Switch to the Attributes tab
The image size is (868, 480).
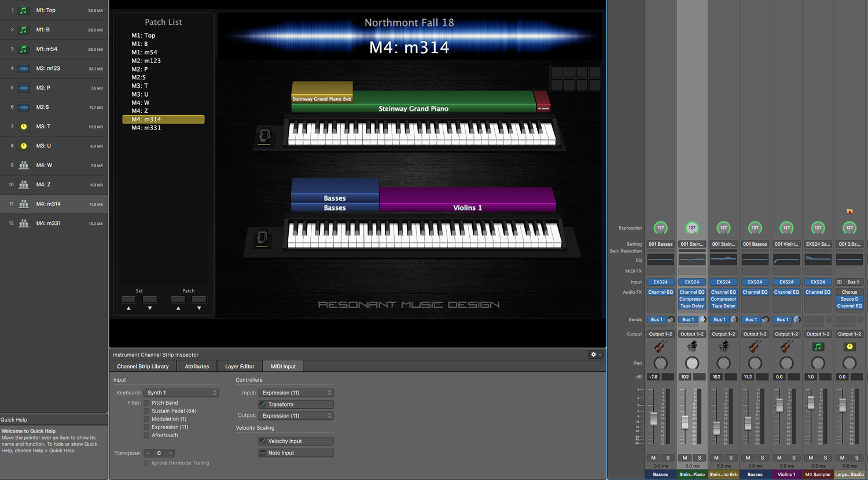(197, 366)
